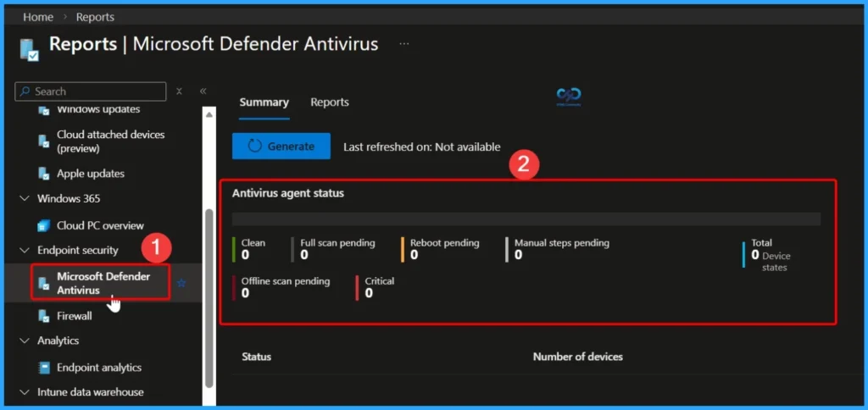This screenshot has width=868, height=410.
Task: Open the Endpoint analytics icon
Action: [44, 368]
